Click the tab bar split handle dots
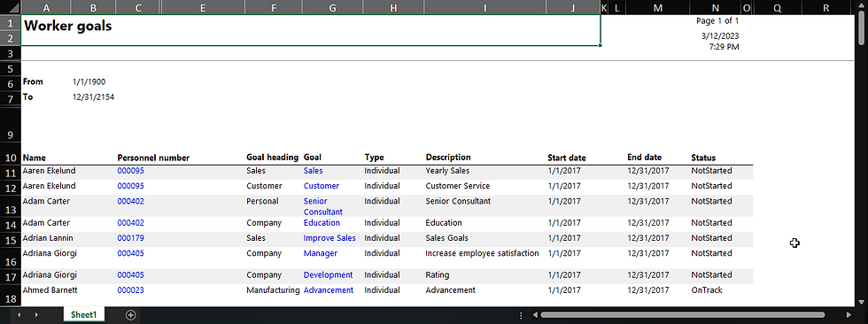 coord(521,315)
